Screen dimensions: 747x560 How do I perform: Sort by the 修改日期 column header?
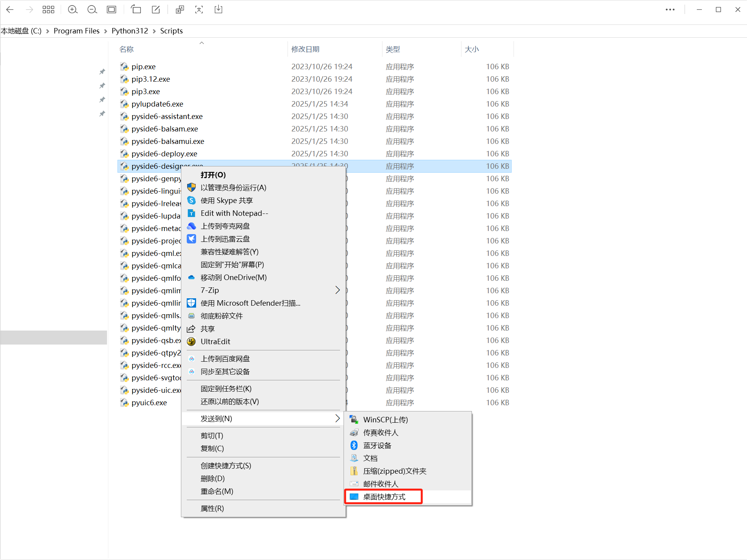[305, 49]
